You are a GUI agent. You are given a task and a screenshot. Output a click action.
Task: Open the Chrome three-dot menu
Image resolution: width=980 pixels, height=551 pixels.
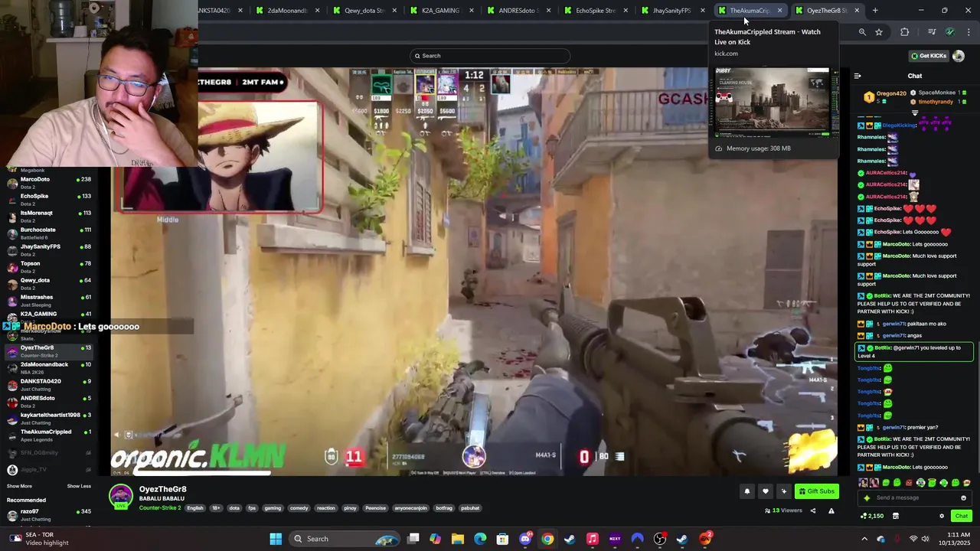click(x=969, y=32)
